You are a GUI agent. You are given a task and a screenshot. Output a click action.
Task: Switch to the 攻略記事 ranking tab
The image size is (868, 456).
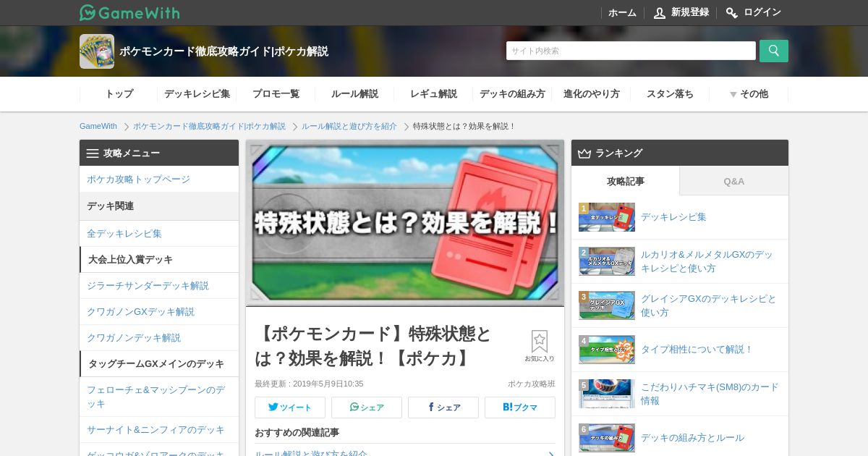tap(626, 181)
